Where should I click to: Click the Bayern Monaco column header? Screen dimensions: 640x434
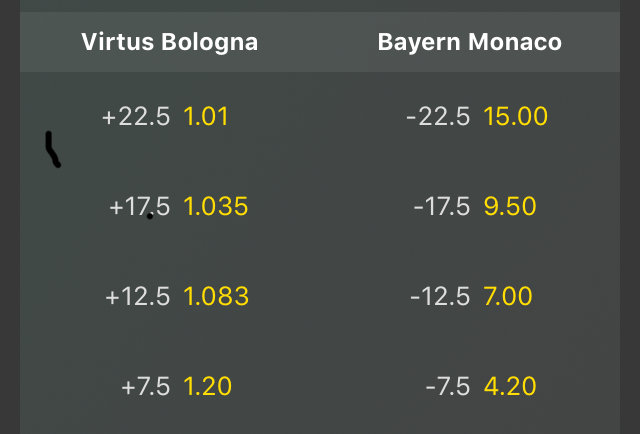coord(469,42)
